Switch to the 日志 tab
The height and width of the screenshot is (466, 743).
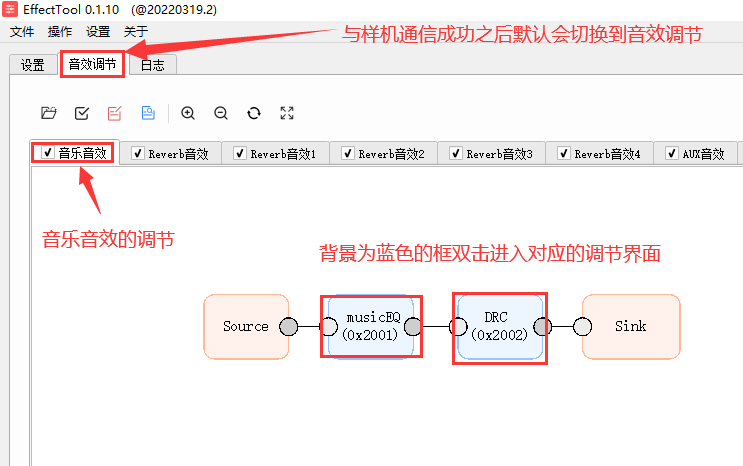tap(153, 65)
